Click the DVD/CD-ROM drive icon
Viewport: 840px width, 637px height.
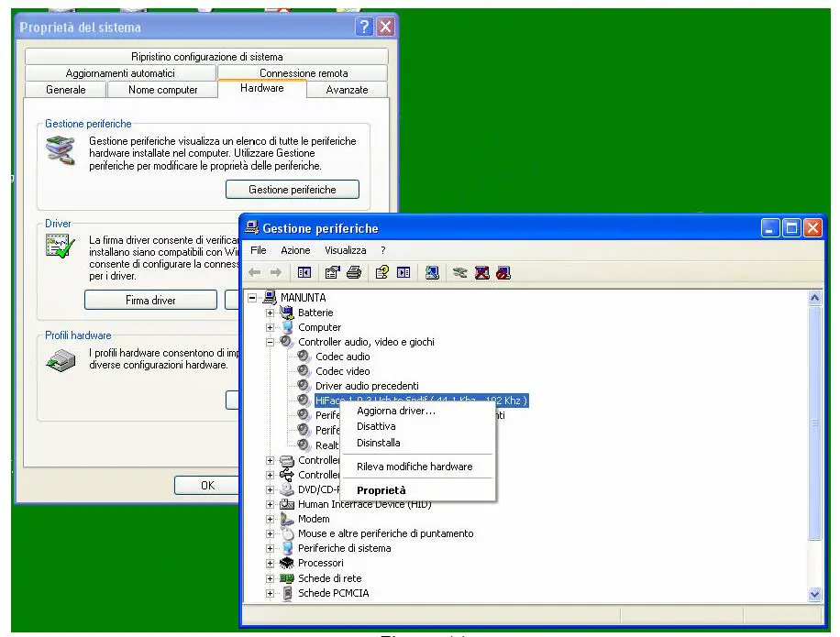pos(287,489)
